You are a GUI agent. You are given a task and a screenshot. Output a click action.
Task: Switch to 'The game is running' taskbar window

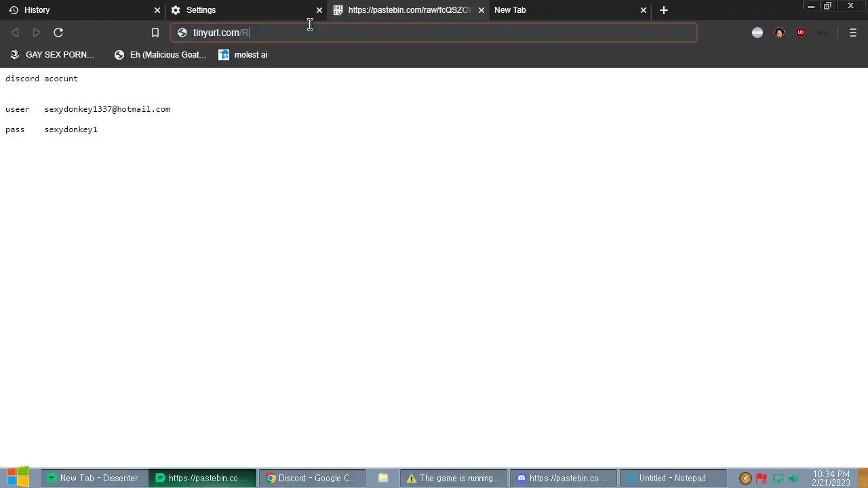click(454, 479)
